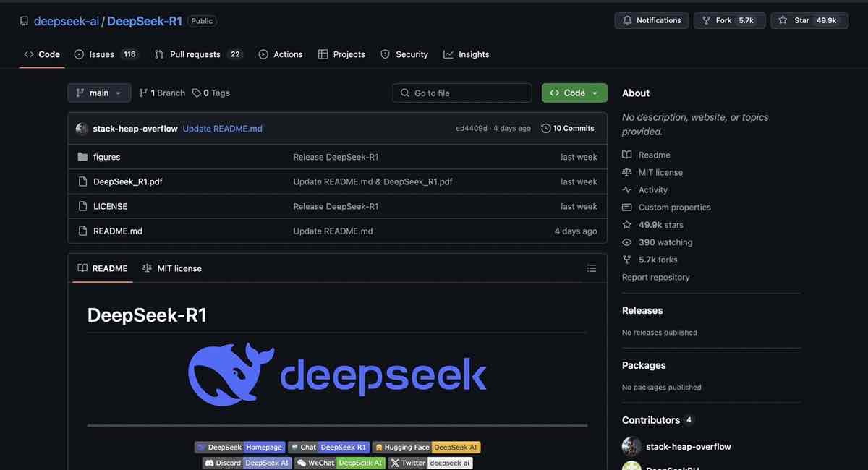Go to the Actions tab

[x=281, y=54]
